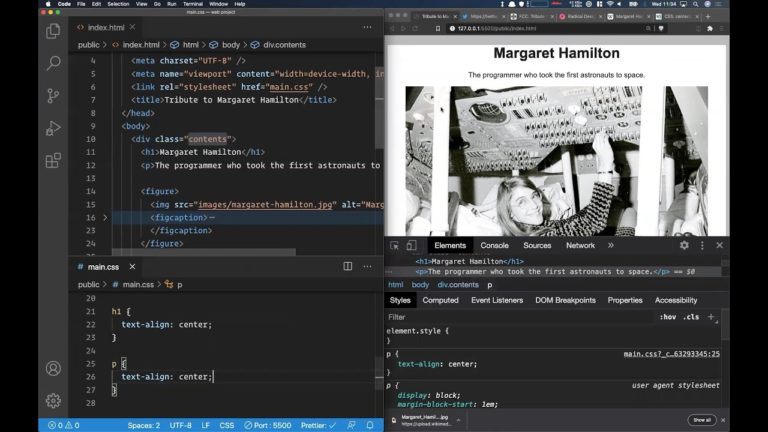768x432 pixels.
Task: Select body in DevTools breadcrumb
Action: [x=420, y=285]
